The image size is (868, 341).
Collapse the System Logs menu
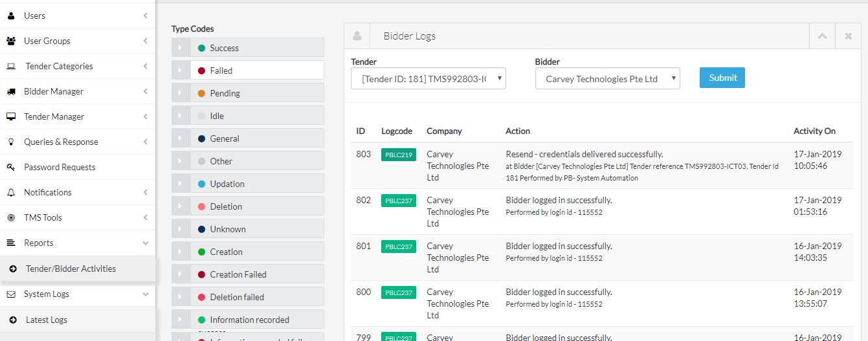click(78, 294)
